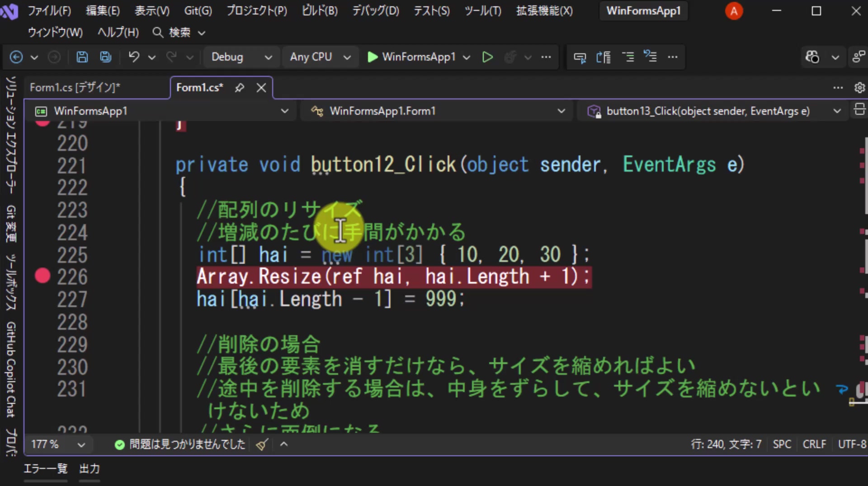Open the GitHub Copilot Chat side tab

coord(11,369)
